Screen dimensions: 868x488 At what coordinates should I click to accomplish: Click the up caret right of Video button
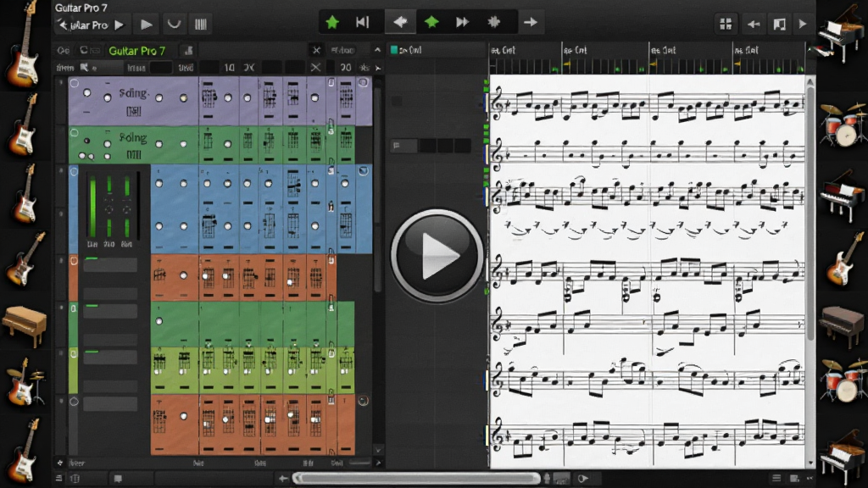tap(377, 50)
